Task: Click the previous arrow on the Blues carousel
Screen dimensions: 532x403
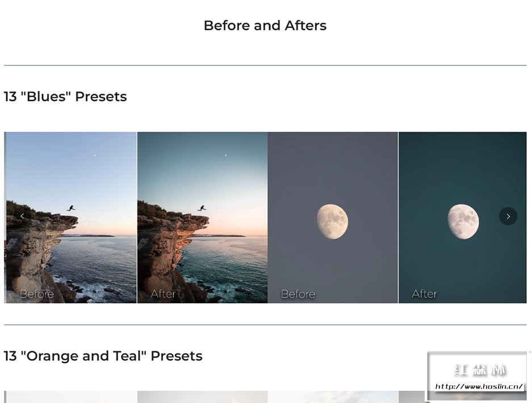Action: [22, 216]
